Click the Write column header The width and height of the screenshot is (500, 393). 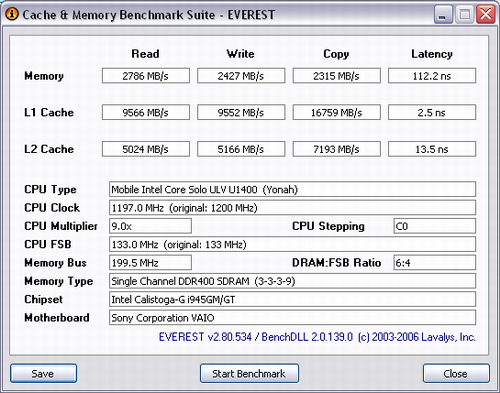(x=241, y=54)
